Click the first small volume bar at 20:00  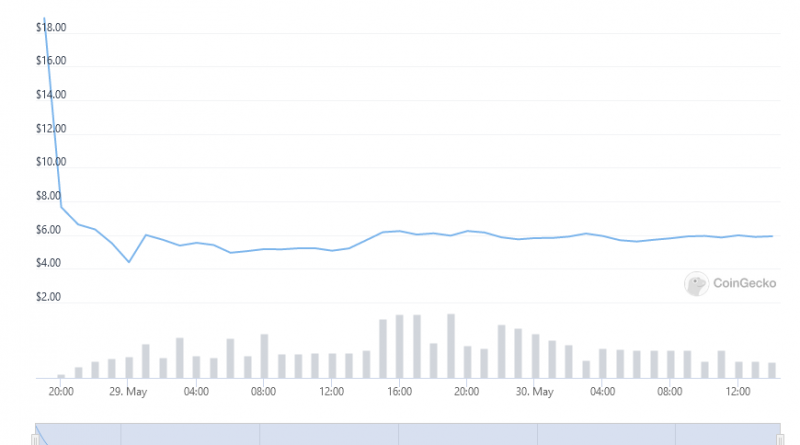tap(61, 376)
